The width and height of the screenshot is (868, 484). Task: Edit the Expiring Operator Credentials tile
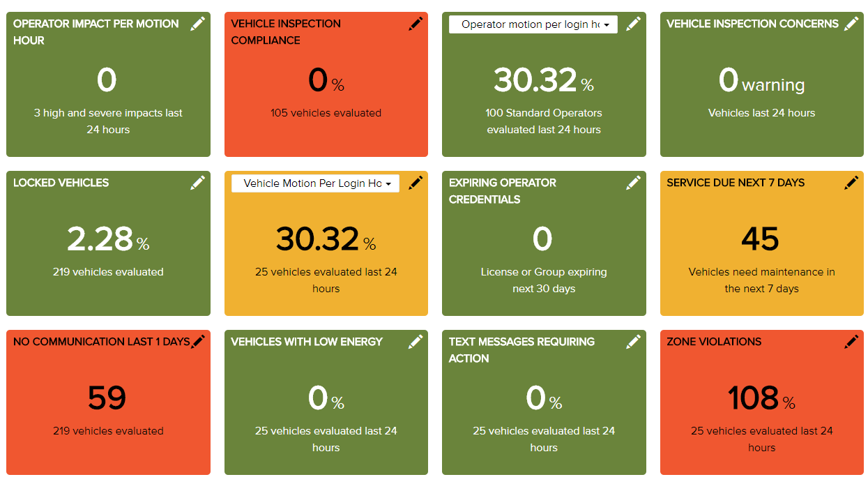[633, 183]
